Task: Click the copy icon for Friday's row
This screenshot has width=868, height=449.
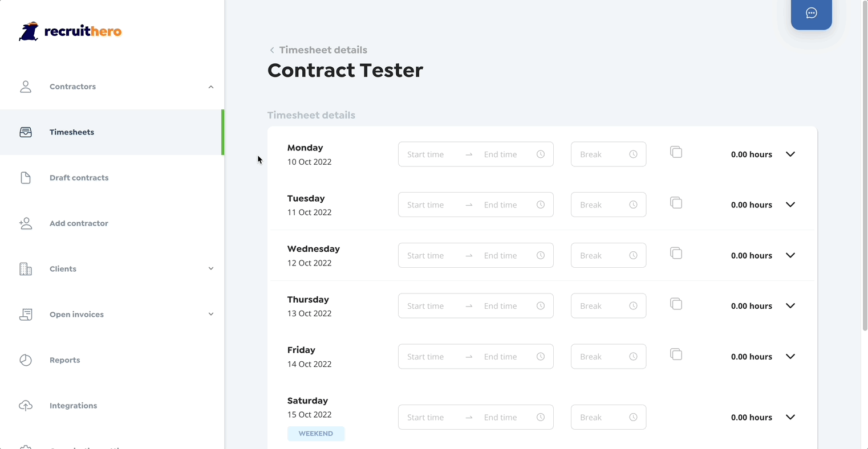Action: [x=676, y=354]
